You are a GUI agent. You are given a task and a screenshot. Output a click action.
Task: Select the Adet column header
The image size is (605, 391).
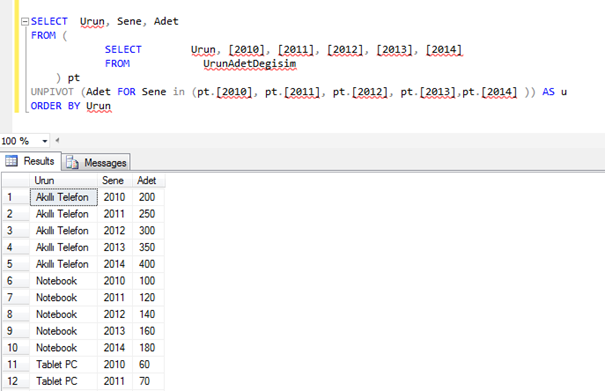click(x=149, y=181)
